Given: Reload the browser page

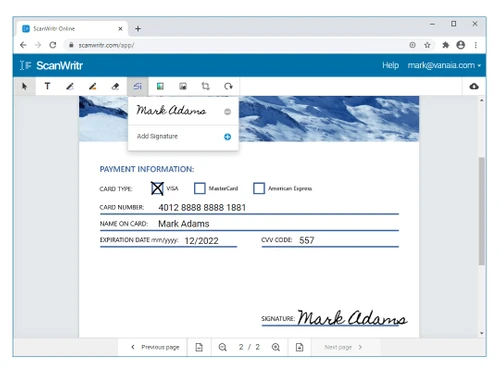Looking at the screenshot, I should (x=53, y=45).
